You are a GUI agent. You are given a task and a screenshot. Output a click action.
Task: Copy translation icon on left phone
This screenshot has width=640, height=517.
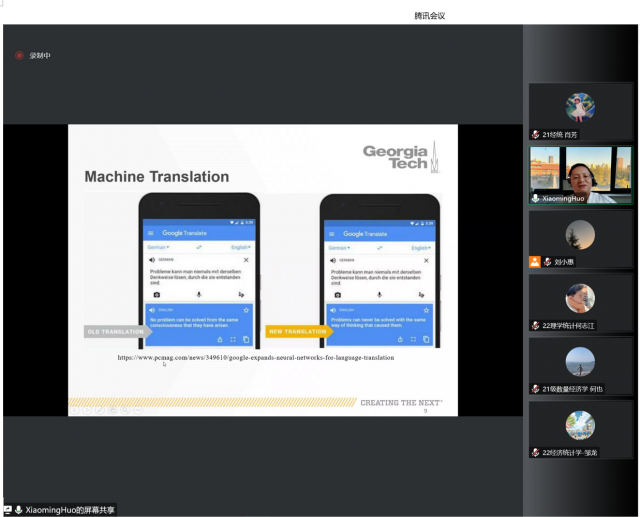246,339
